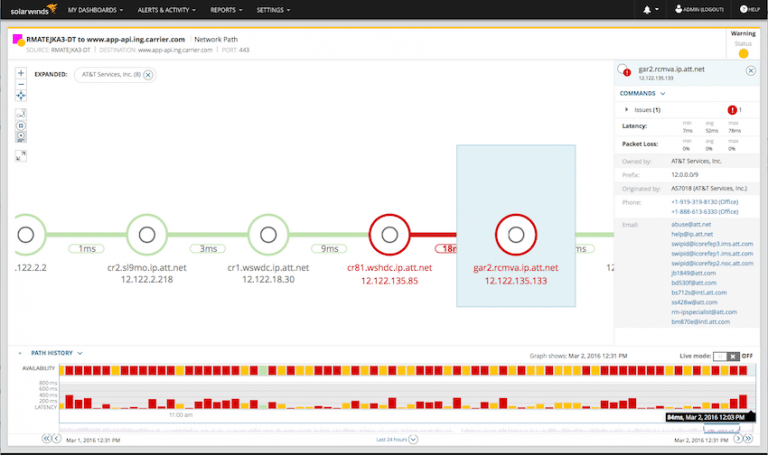Click the green availability square in history

tap(263, 370)
